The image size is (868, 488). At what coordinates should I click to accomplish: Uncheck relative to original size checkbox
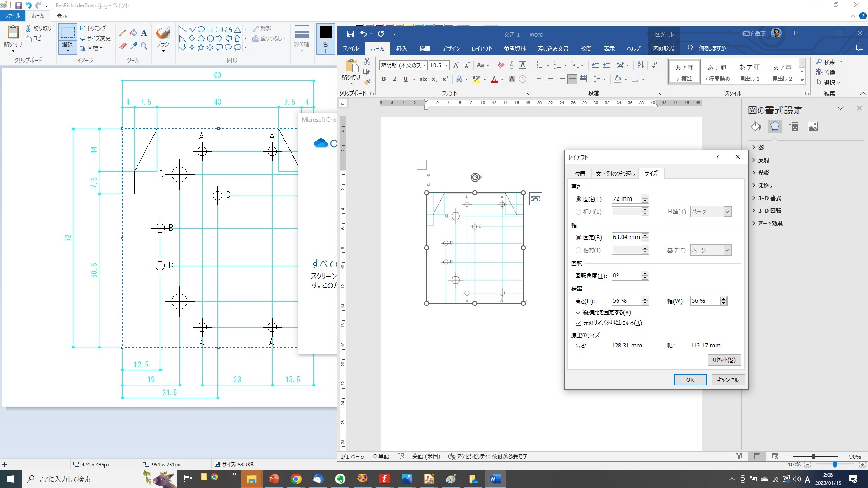[x=578, y=323]
